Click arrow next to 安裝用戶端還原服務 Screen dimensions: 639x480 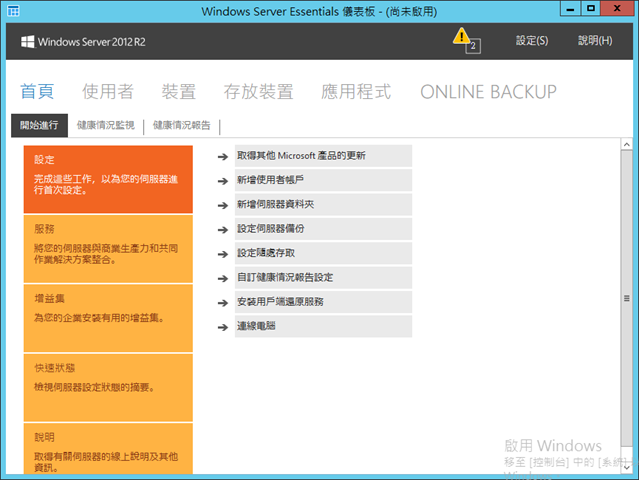(x=223, y=303)
